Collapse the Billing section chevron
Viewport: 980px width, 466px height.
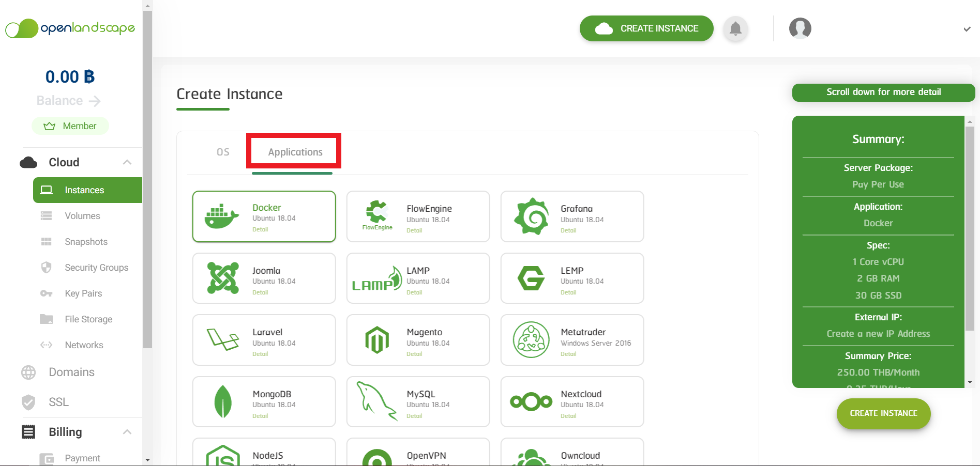[127, 432]
